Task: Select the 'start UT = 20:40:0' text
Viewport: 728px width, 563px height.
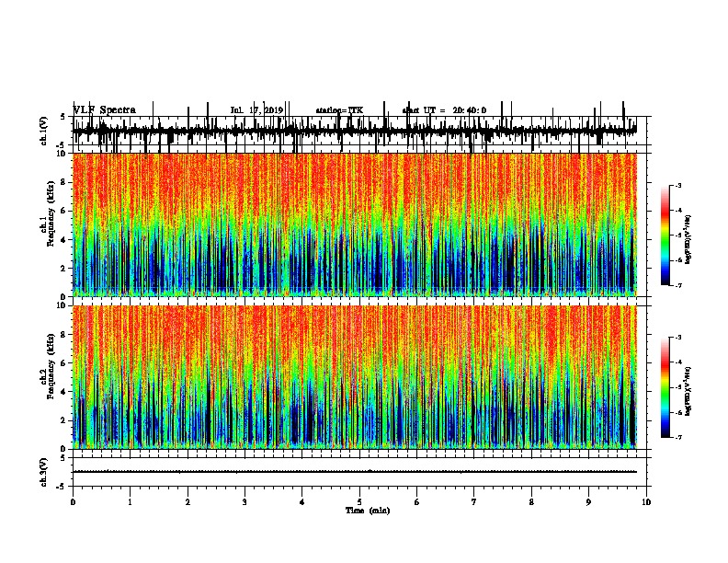Action: click(444, 110)
